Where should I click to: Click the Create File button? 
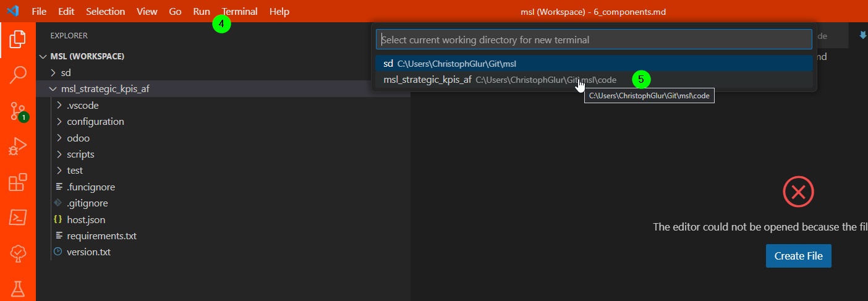798,256
